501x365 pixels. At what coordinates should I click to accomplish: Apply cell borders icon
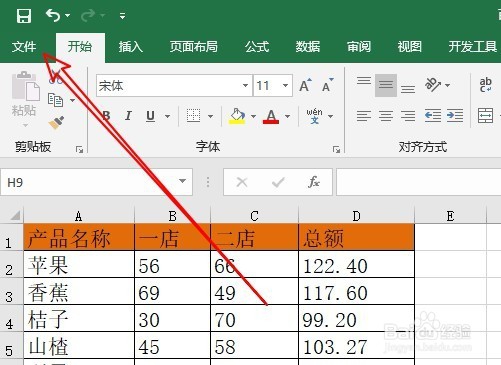193,116
